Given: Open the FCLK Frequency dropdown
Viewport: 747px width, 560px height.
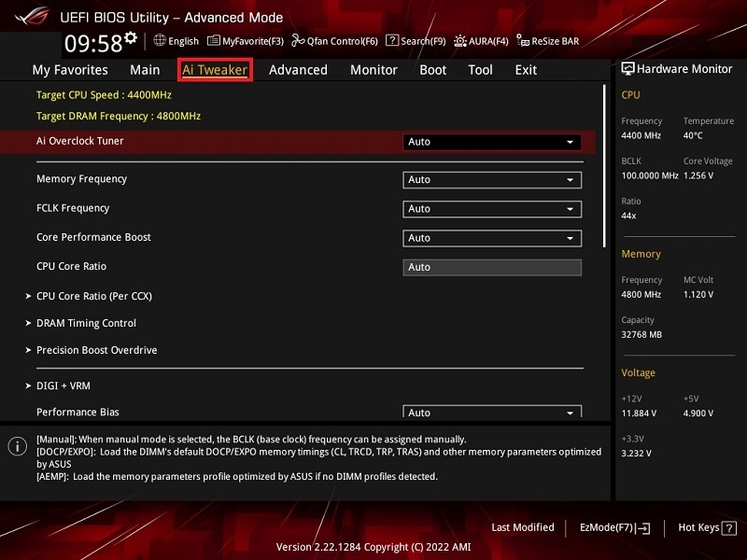Looking at the screenshot, I should click(492, 209).
